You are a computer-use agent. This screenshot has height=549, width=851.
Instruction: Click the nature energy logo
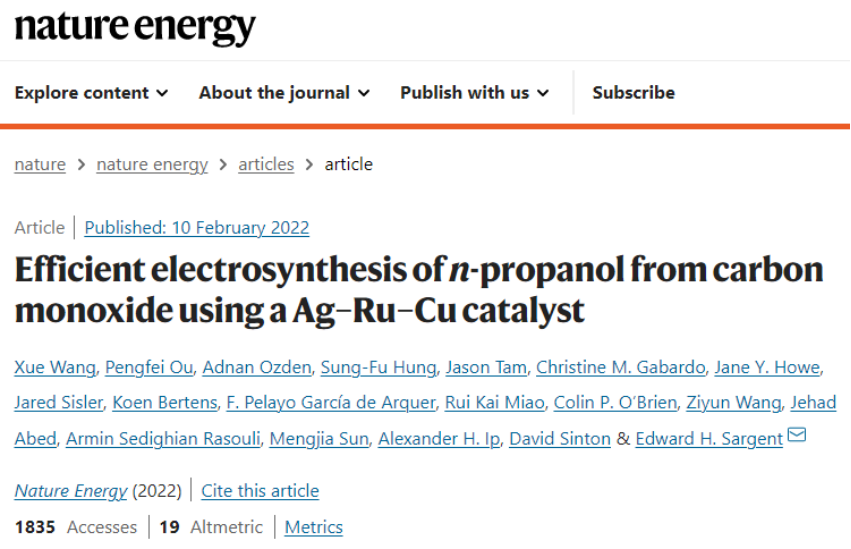135,27
